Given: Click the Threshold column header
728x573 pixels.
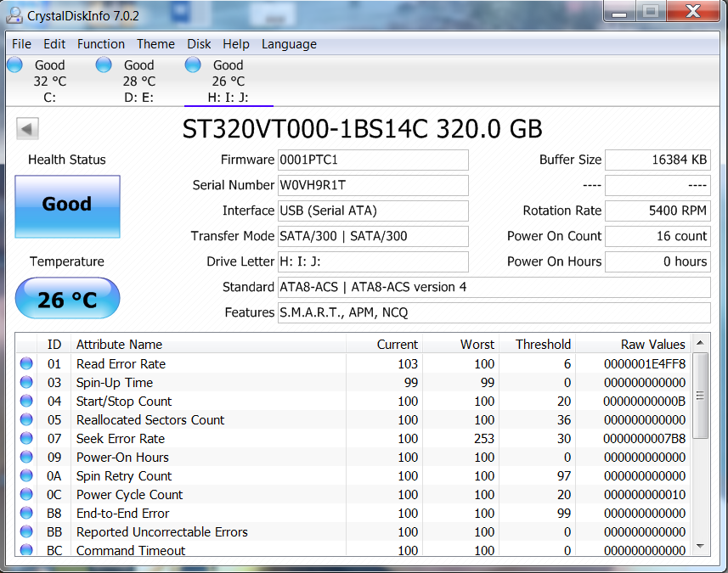Looking at the screenshot, I should (538, 345).
